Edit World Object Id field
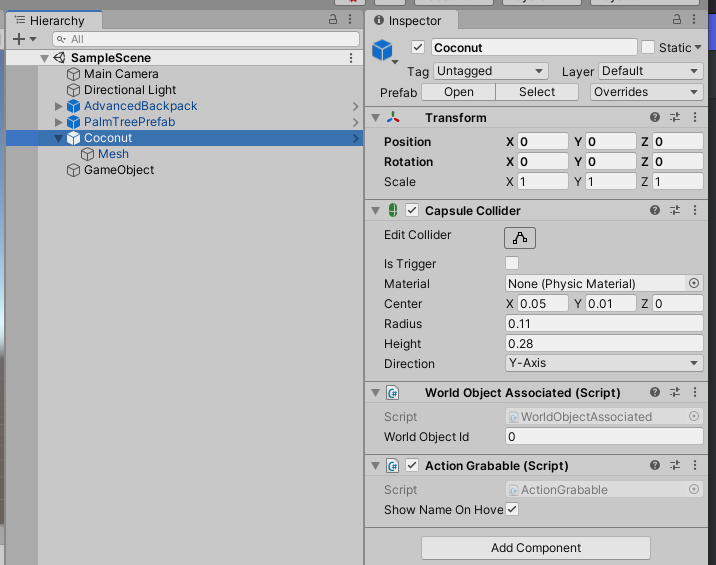This screenshot has width=716, height=565. 604,437
